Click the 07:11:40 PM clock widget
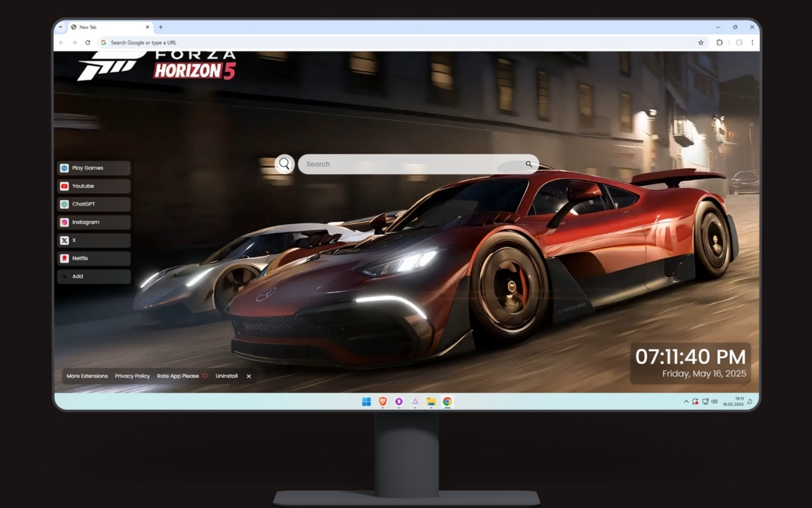Screen dimensions: 812x508 pos(690,356)
